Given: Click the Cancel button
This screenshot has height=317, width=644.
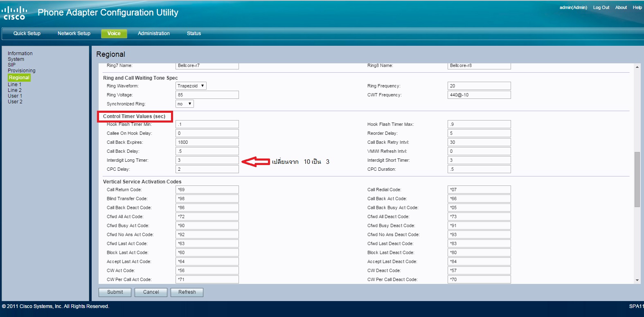Looking at the screenshot, I should [x=151, y=292].
